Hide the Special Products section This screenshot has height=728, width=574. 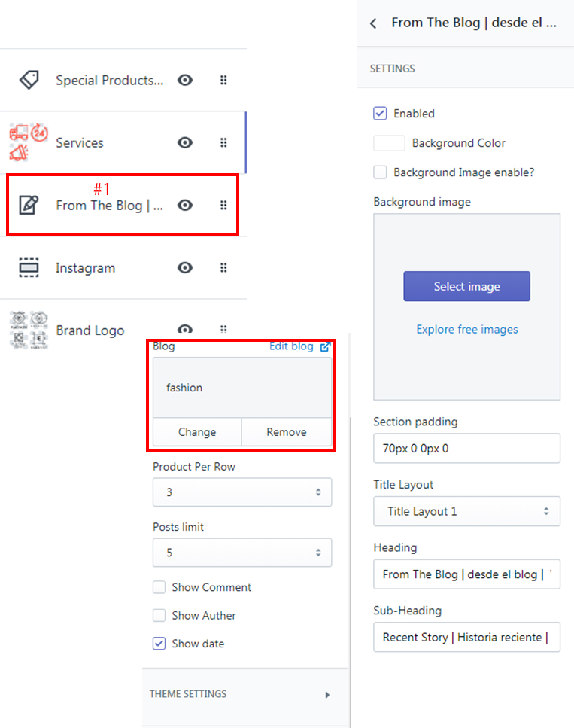(185, 80)
